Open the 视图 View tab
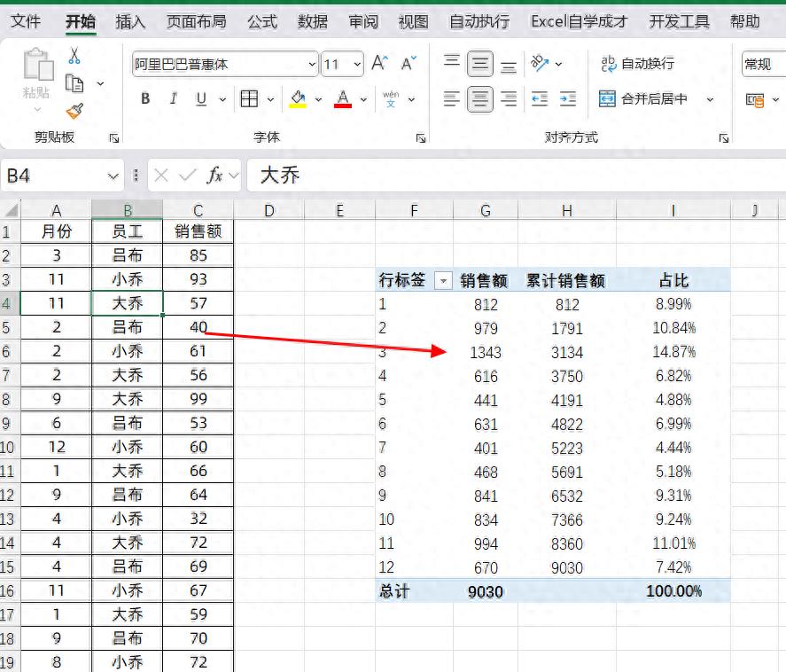 click(414, 21)
